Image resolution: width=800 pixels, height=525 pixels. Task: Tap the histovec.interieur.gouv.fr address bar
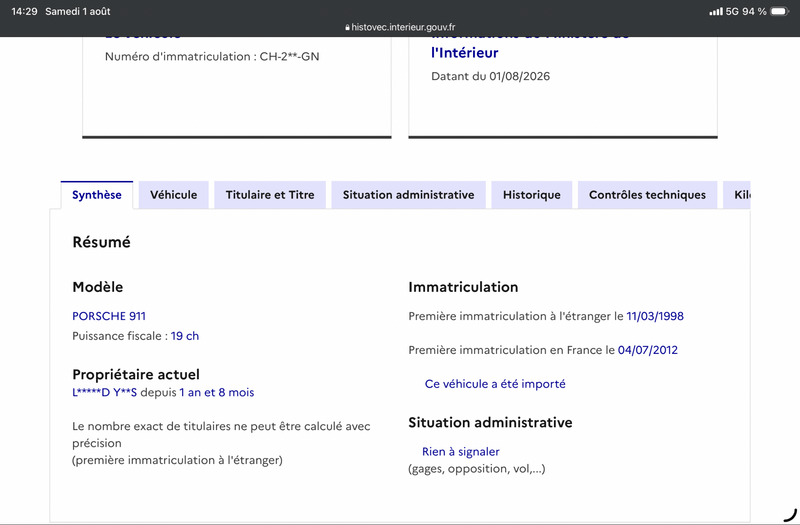(x=400, y=27)
